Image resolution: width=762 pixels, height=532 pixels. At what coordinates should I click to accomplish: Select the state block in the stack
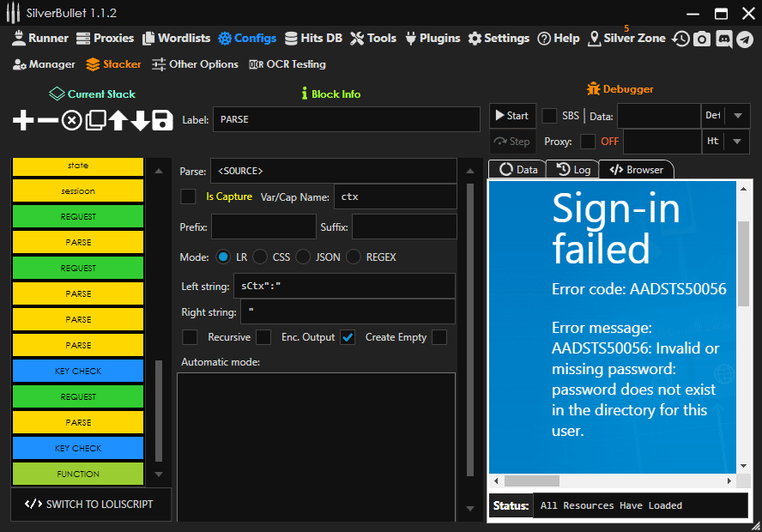pos(78,166)
